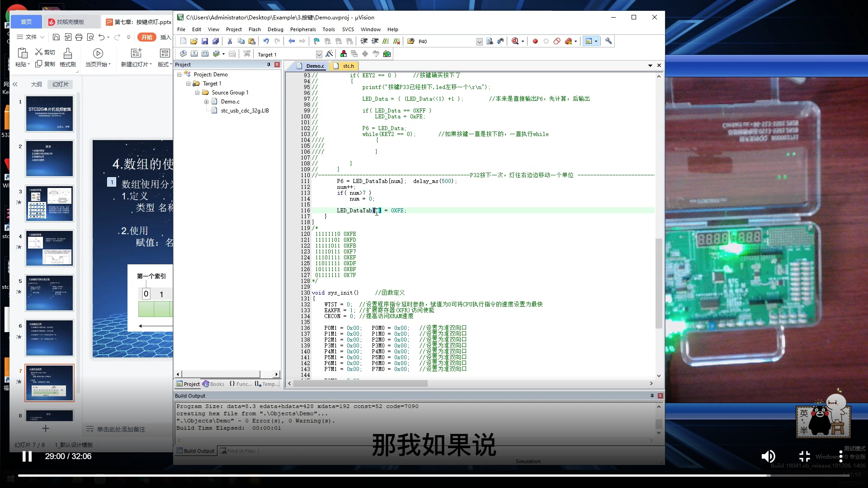Image resolution: width=868 pixels, height=488 pixels.
Task: Navigate backwards with the blue left arrow
Action: 292,41
